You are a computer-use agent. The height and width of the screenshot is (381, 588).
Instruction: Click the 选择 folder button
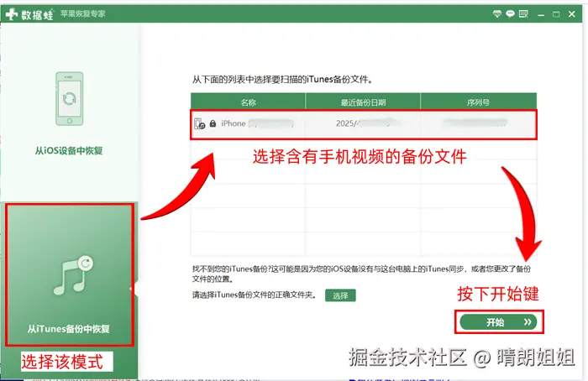tap(340, 295)
